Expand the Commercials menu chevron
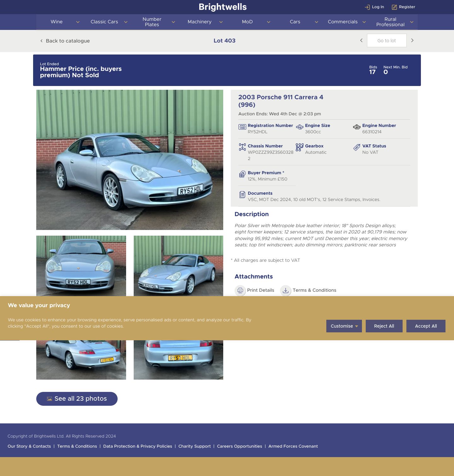The image size is (454, 476). pyautogui.click(x=364, y=22)
